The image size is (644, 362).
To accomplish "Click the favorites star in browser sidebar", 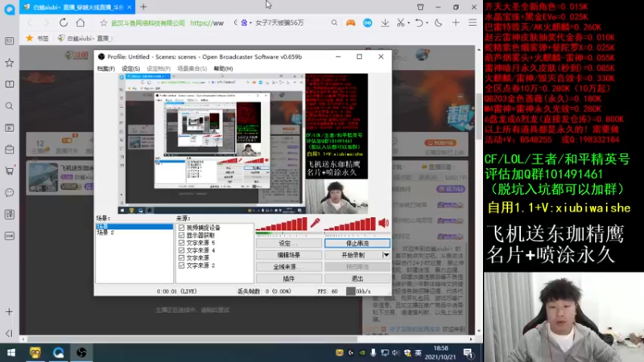I will point(10,63).
